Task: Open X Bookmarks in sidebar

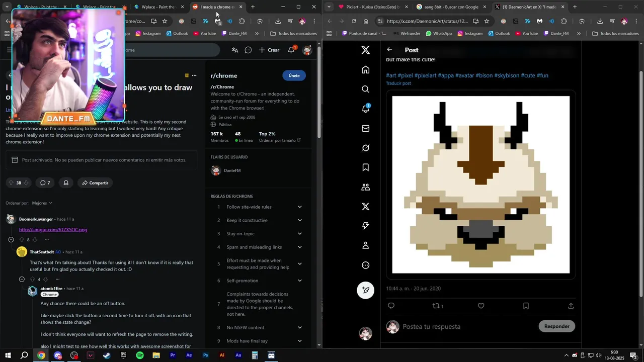Action: [366, 167]
